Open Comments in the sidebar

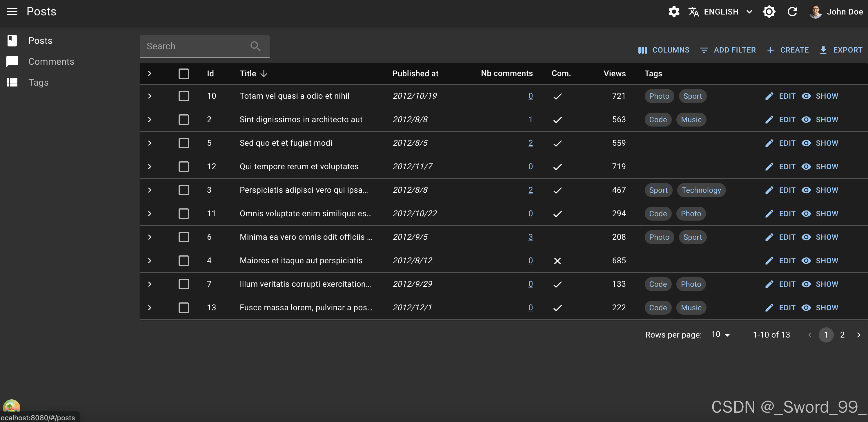click(51, 62)
